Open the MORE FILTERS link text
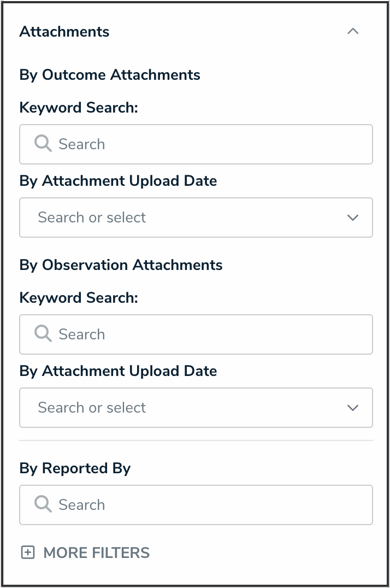 (x=96, y=552)
